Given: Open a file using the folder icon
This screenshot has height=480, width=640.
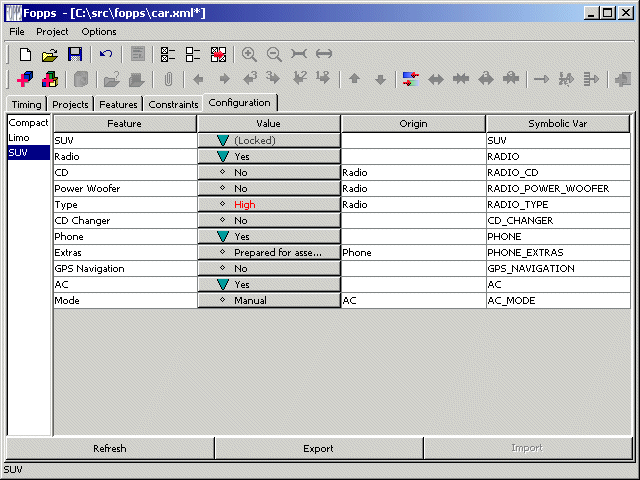Looking at the screenshot, I should tap(50, 54).
